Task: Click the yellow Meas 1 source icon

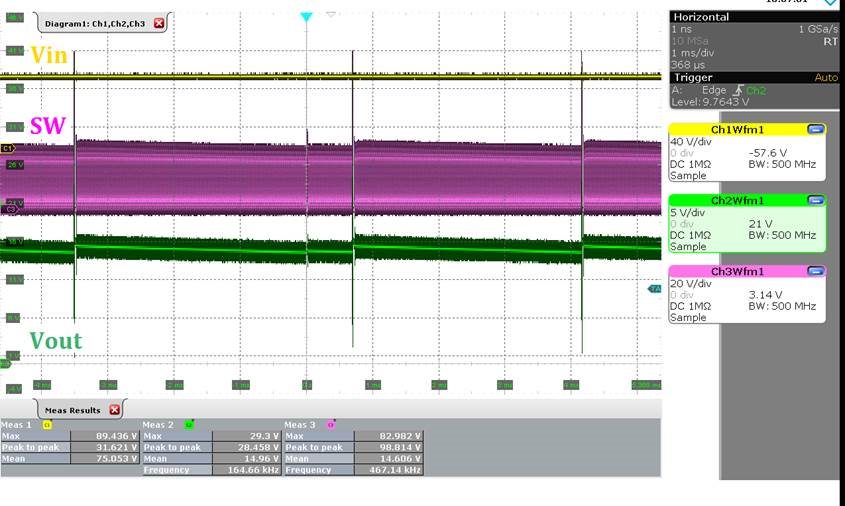Action: 47,425
